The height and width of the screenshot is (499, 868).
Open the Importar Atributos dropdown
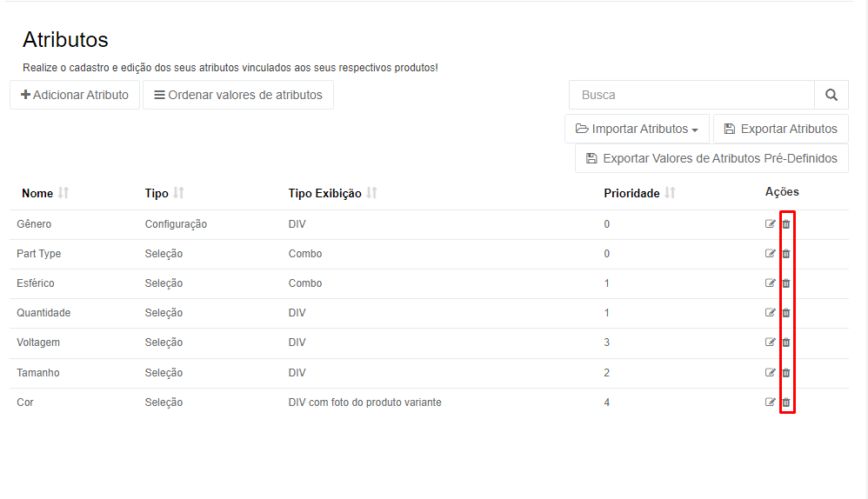(637, 129)
